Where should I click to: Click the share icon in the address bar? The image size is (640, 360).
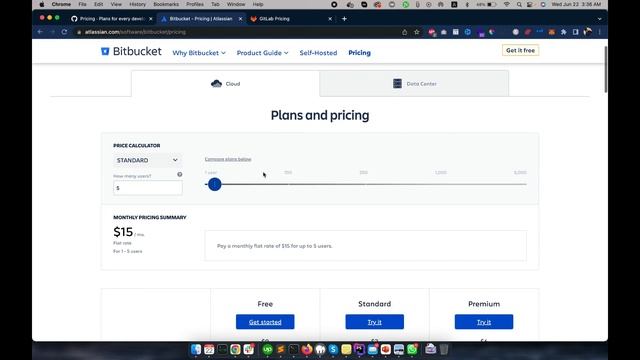pyautogui.click(x=404, y=32)
